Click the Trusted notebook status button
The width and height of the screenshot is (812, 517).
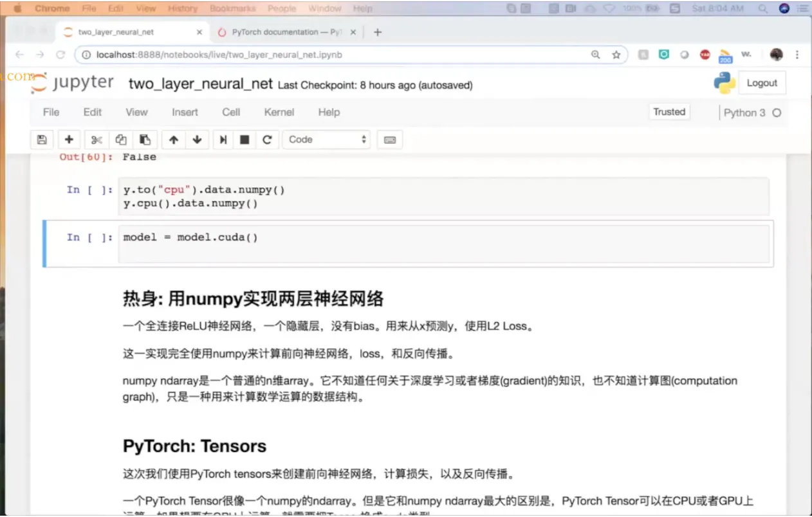(669, 111)
